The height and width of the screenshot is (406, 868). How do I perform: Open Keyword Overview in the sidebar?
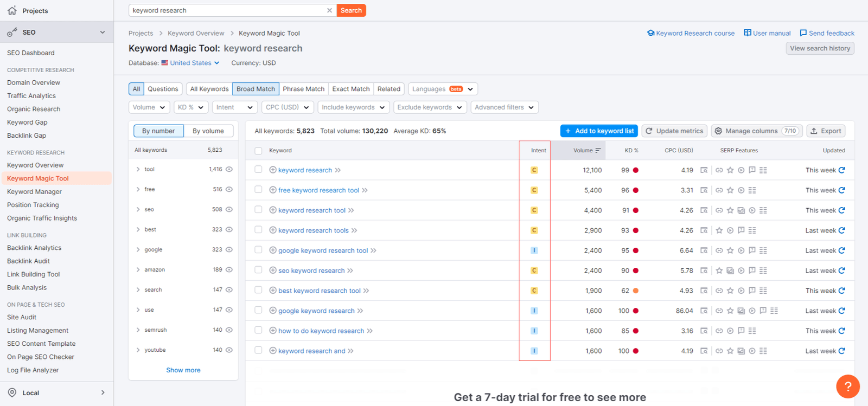tap(35, 165)
